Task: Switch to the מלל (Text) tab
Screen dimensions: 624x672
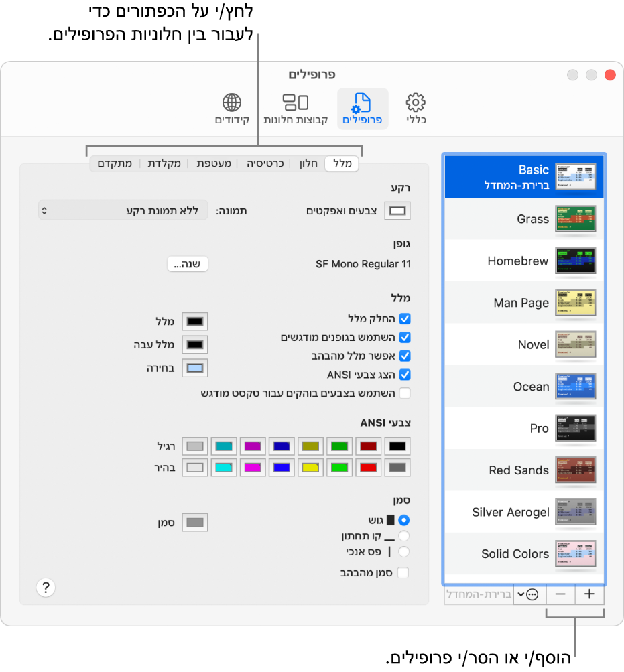Action: pyautogui.click(x=342, y=163)
